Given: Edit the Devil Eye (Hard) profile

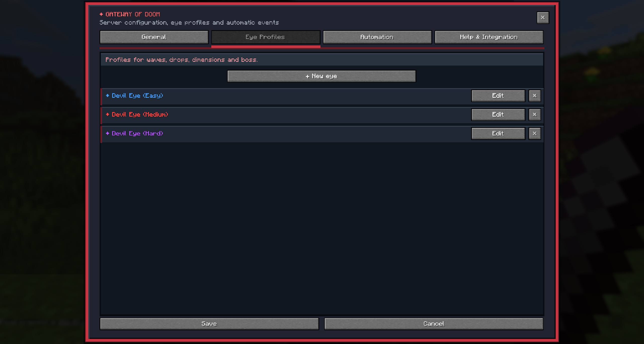Looking at the screenshot, I should tap(498, 133).
